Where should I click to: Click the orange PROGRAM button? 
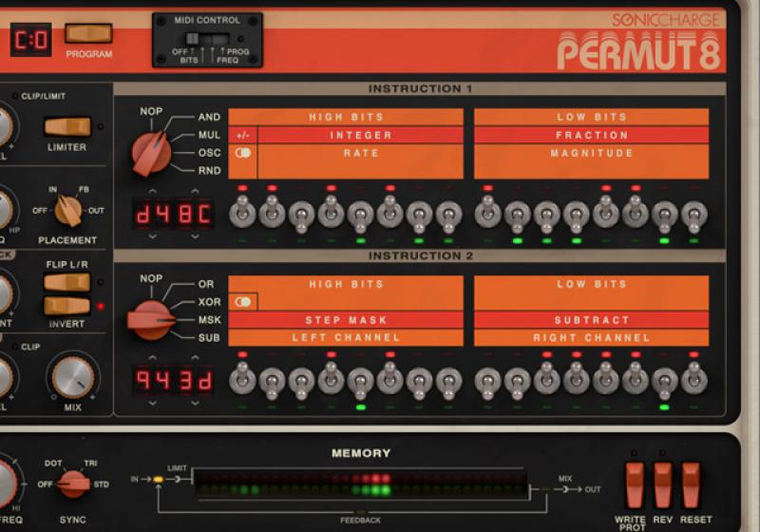click(88, 34)
